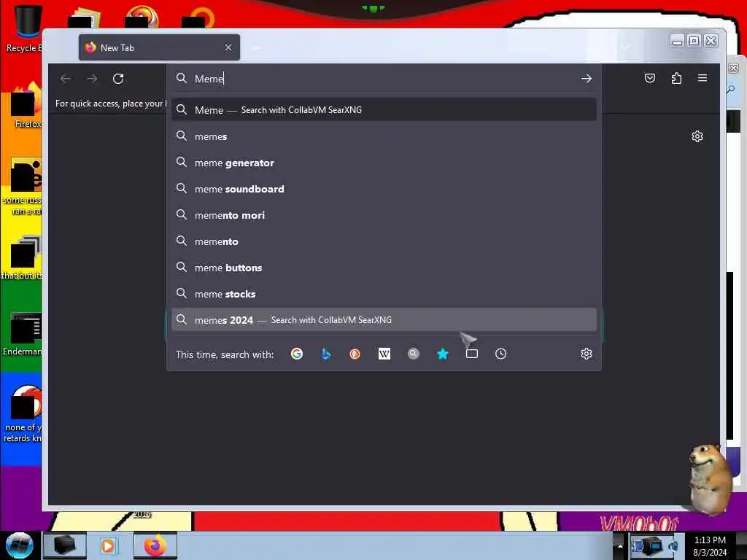Screen dimensions: 747x560
Task: Search this time with Google
Action: pyautogui.click(x=297, y=354)
